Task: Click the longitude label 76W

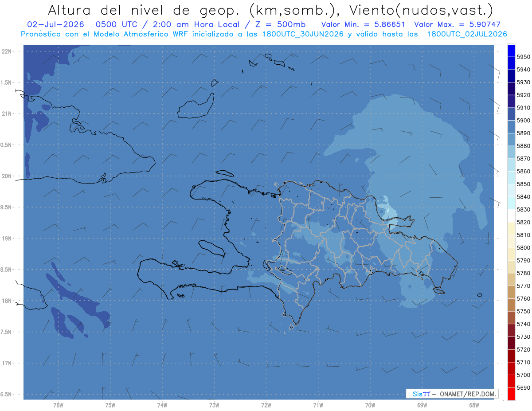Action: pos(58,405)
